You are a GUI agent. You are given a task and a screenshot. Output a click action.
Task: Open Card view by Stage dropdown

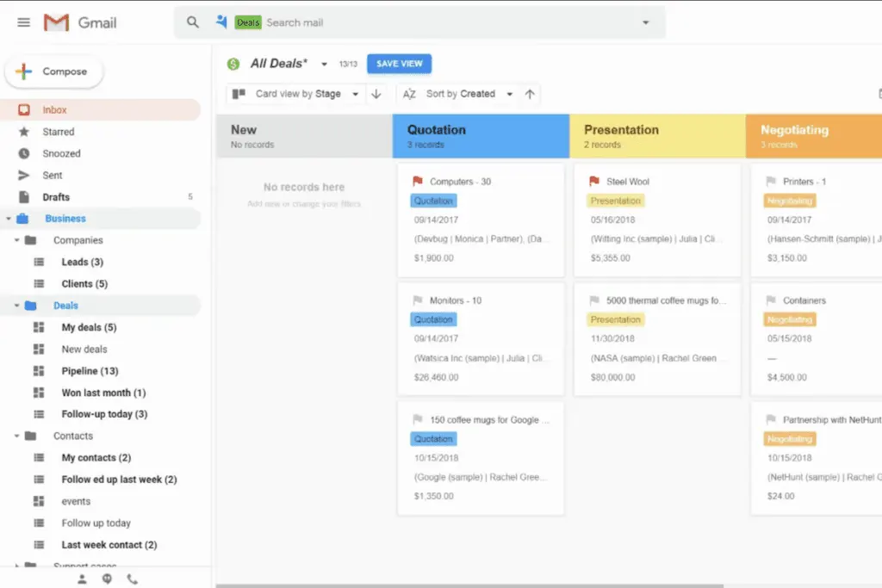pos(355,94)
